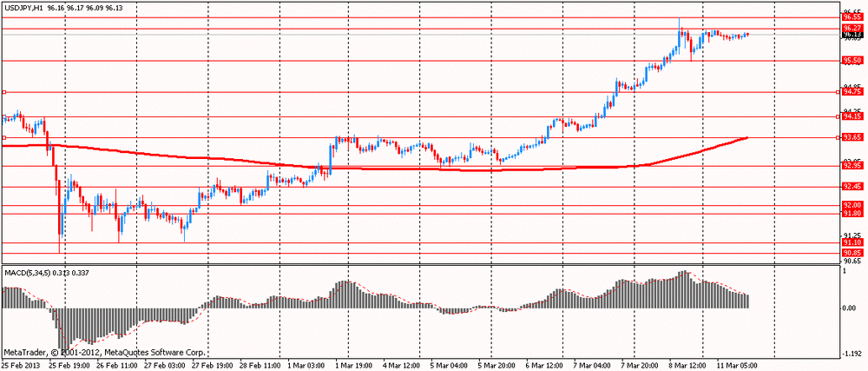Select the 92.95 price level label
Screen dimensions: 868x371
851,166
